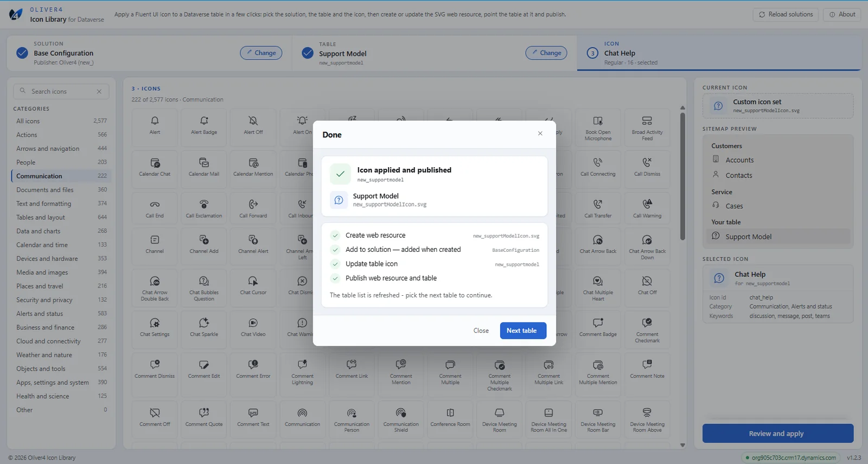Choose the Comment Quote icon
The width and height of the screenshot is (868, 464).
click(204, 419)
